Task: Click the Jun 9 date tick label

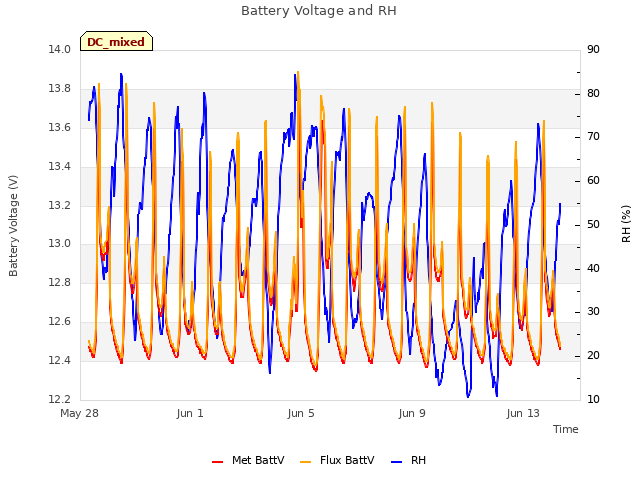Action: click(412, 413)
